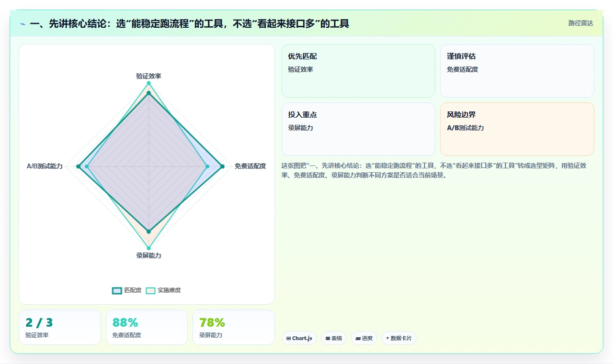Viewport: 613px width, 364px height.
Task: Open the 优先匹配 card
Action: click(358, 71)
